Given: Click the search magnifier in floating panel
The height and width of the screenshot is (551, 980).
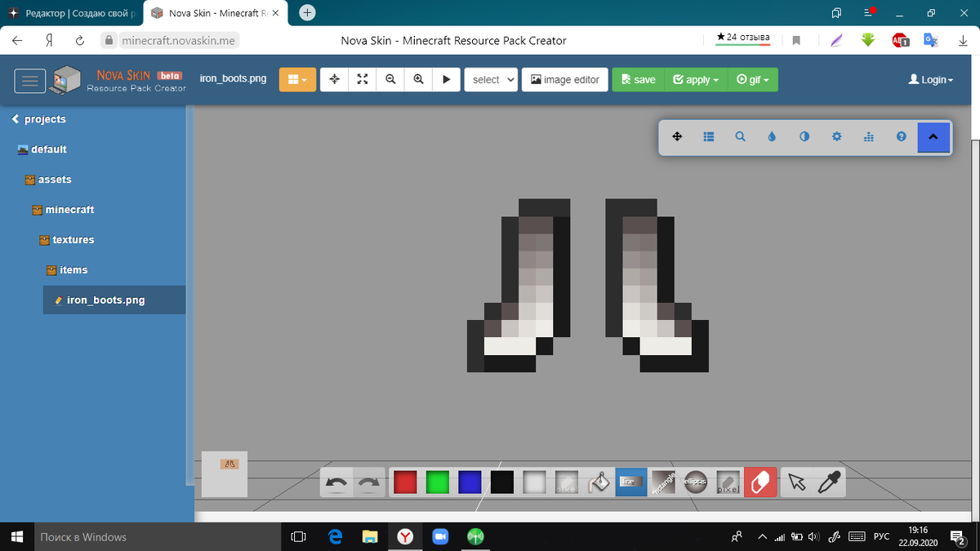Looking at the screenshot, I should (x=741, y=137).
